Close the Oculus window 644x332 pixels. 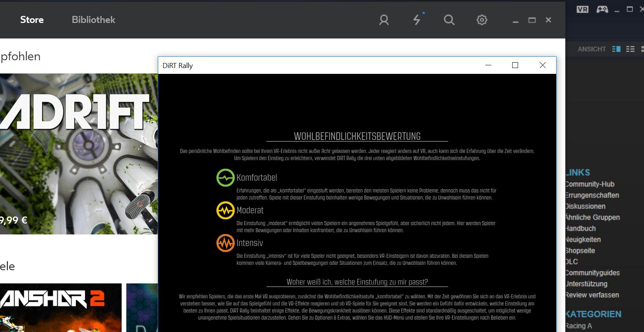point(548,20)
